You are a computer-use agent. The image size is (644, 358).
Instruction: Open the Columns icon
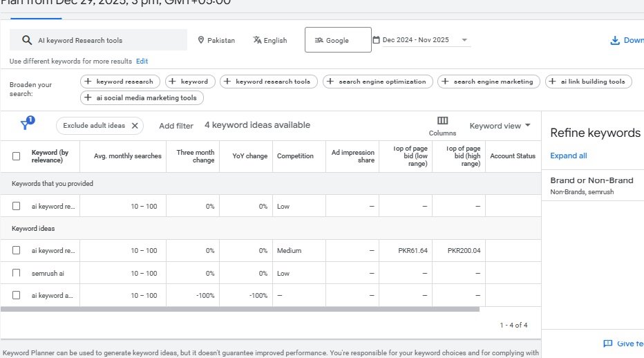442,120
